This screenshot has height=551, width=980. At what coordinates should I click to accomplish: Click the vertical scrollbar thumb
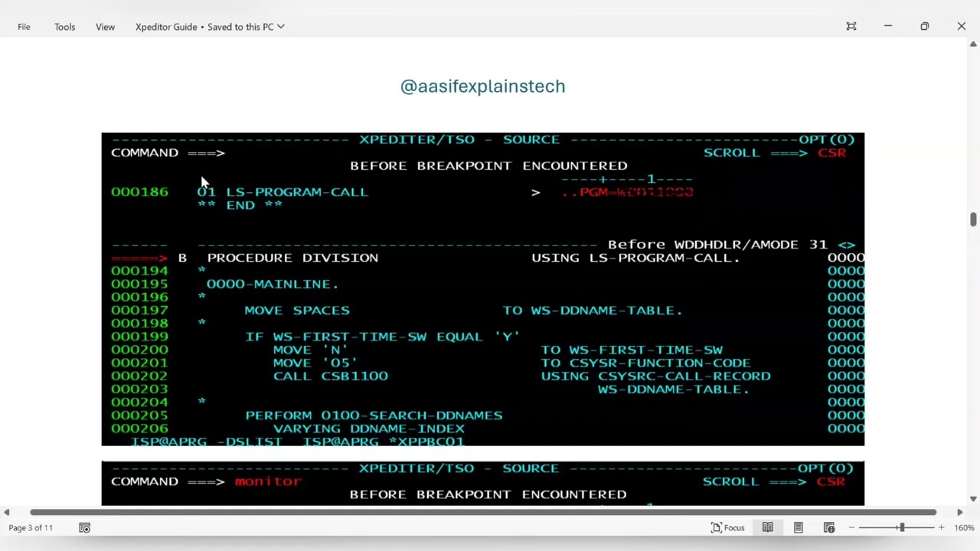tap(973, 219)
